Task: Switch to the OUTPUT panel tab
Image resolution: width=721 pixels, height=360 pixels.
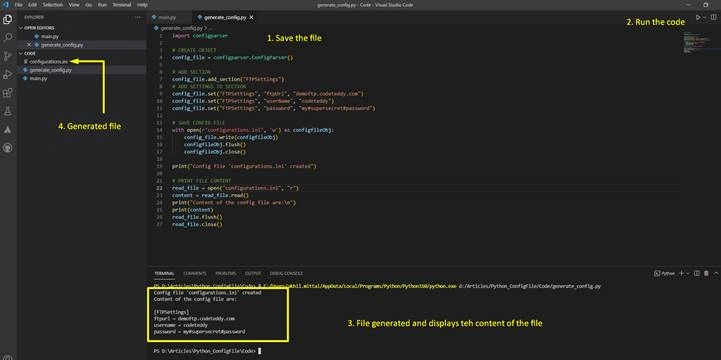Action: [x=252, y=273]
